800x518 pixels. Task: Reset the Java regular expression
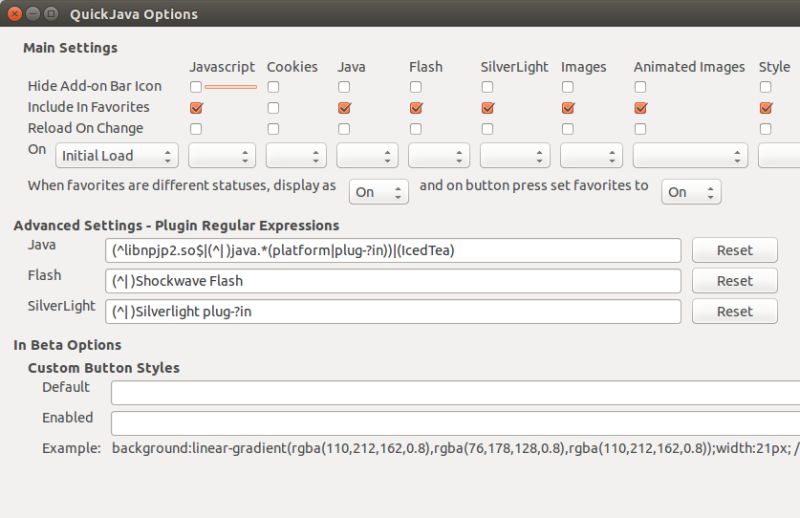[x=735, y=250]
